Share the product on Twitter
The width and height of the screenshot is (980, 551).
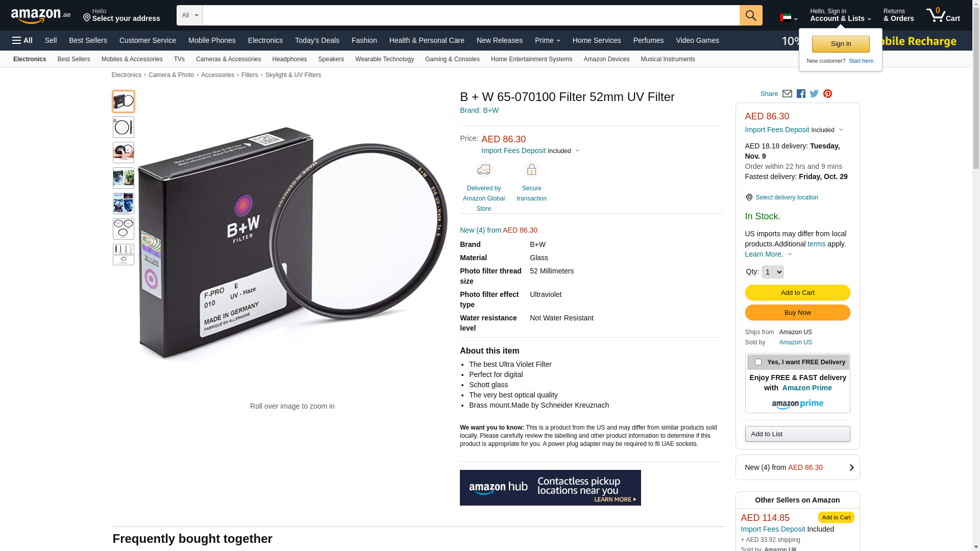814,94
